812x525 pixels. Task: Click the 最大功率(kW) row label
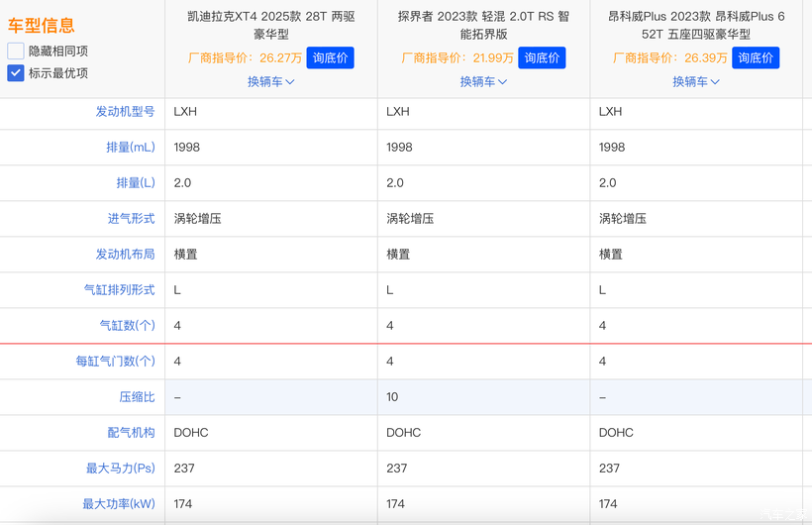point(119,504)
